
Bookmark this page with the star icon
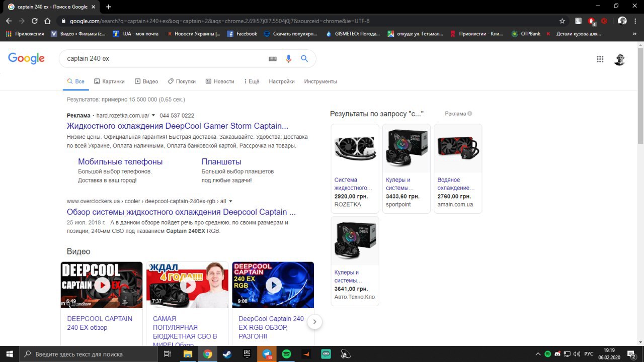tap(562, 21)
